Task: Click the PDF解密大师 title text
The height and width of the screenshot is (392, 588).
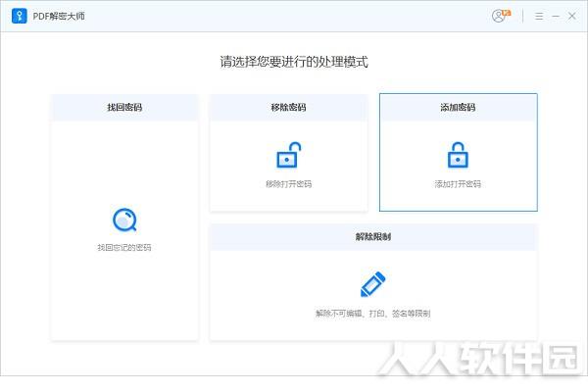Action: click(x=59, y=16)
